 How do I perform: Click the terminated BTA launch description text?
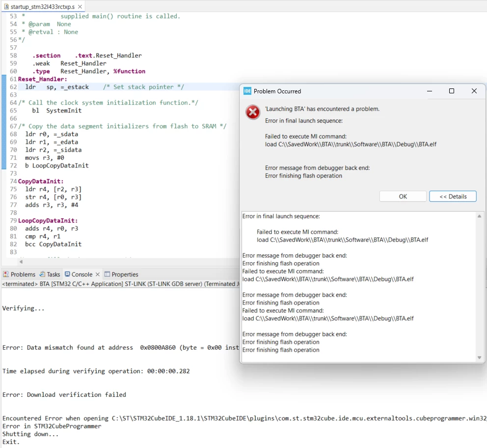120,283
